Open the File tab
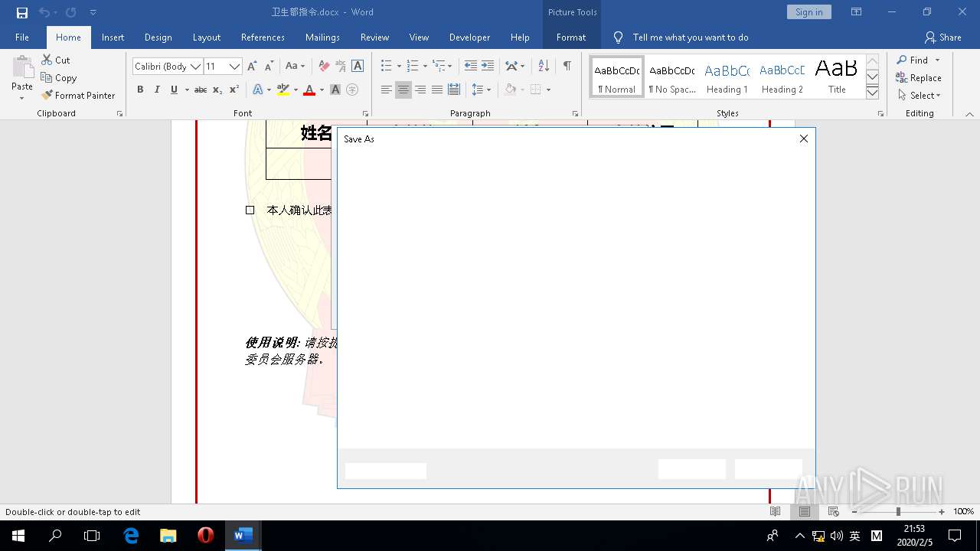The height and width of the screenshot is (551, 980). [x=22, y=37]
